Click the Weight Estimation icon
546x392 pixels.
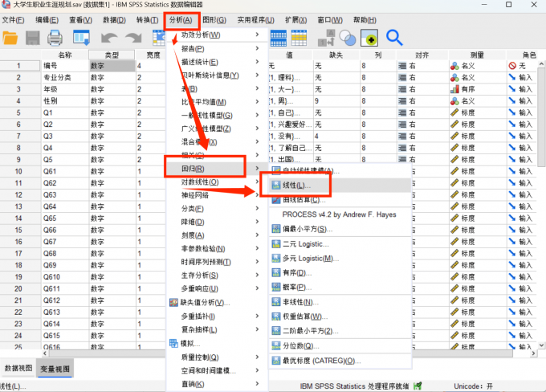[x=276, y=316]
